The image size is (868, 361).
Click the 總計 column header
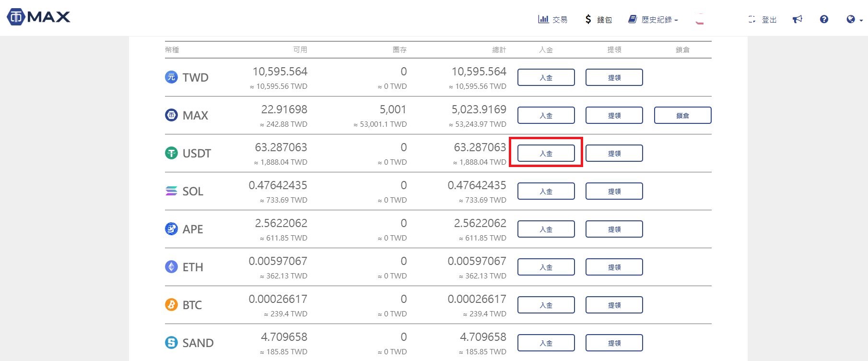point(499,49)
